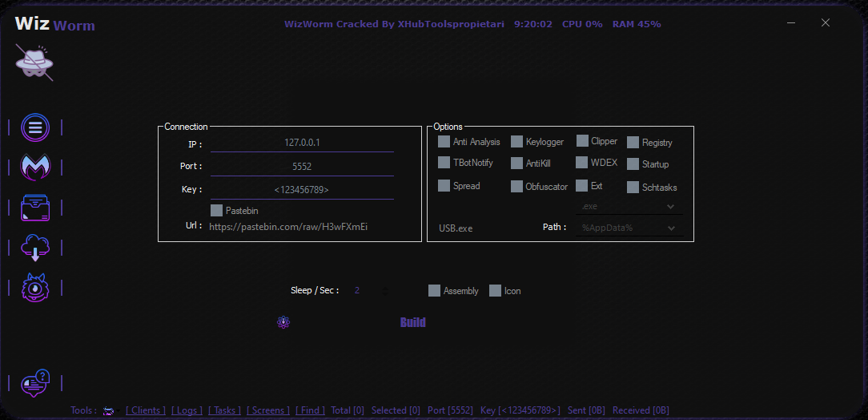The width and height of the screenshot is (868, 420).
Task: Toggle the AntiKill checkbox
Action: click(x=516, y=164)
